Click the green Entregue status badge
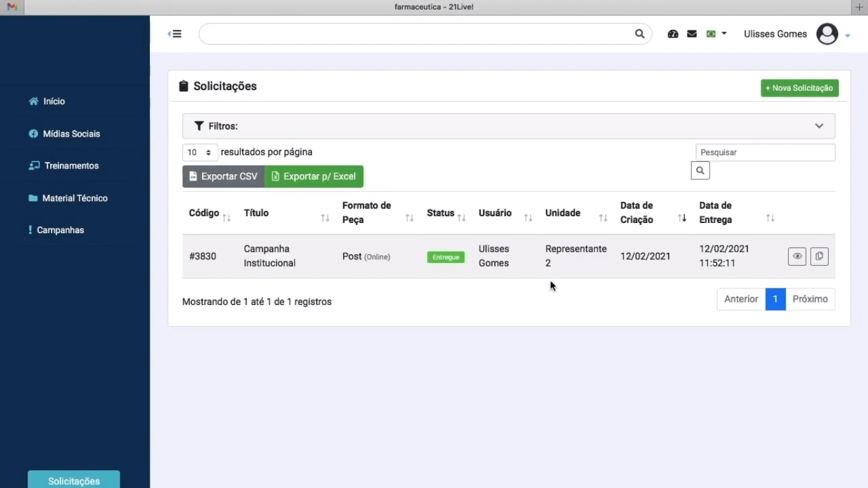Image resolution: width=868 pixels, height=488 pixels. click(x=445, y=257)
